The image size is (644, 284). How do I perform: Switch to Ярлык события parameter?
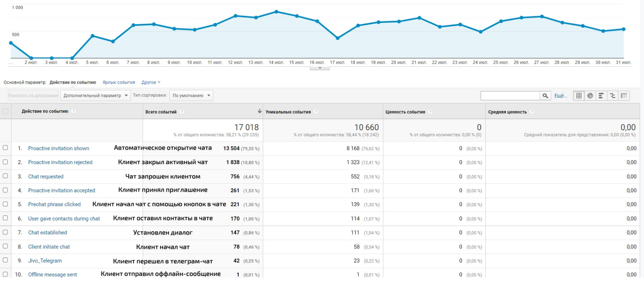click(119, 83)
